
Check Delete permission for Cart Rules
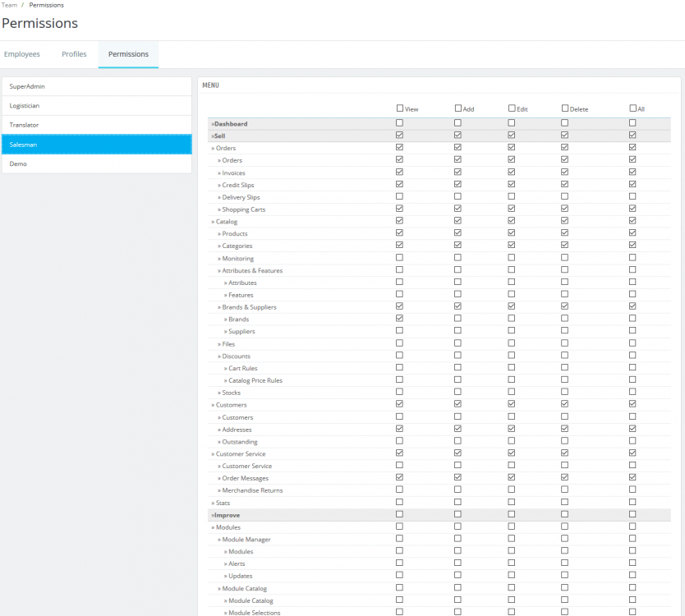tap(565, 368)
